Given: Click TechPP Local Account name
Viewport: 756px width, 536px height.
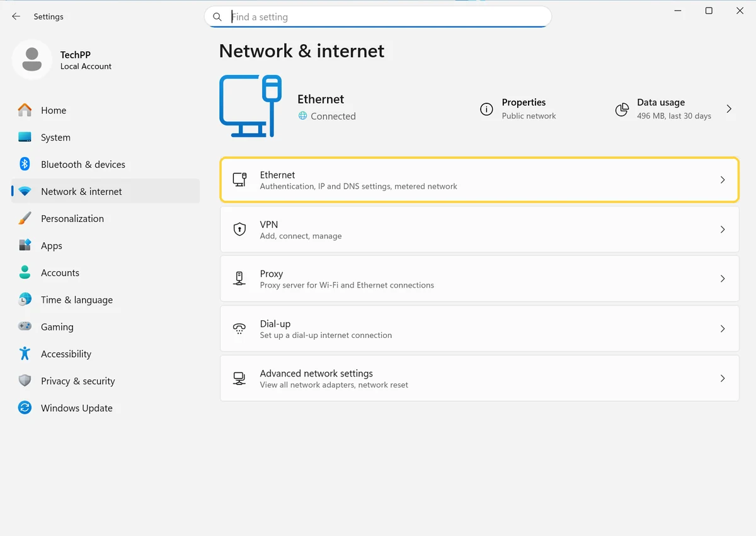Looking at the screenshot, I should (x=86, y=60).
